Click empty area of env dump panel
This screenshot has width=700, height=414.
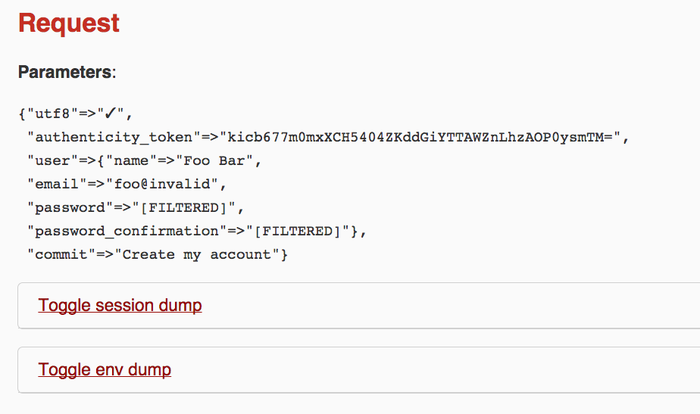450,370
